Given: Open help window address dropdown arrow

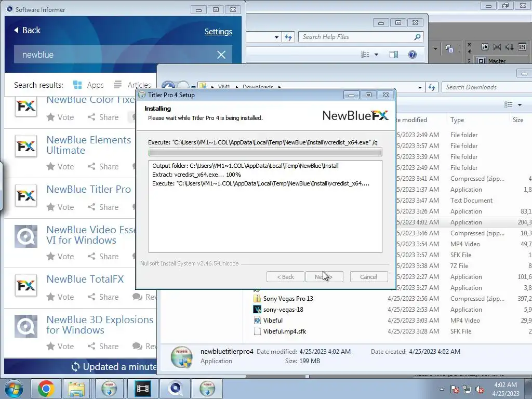Looking at the screenshot, I should [276, 37].
